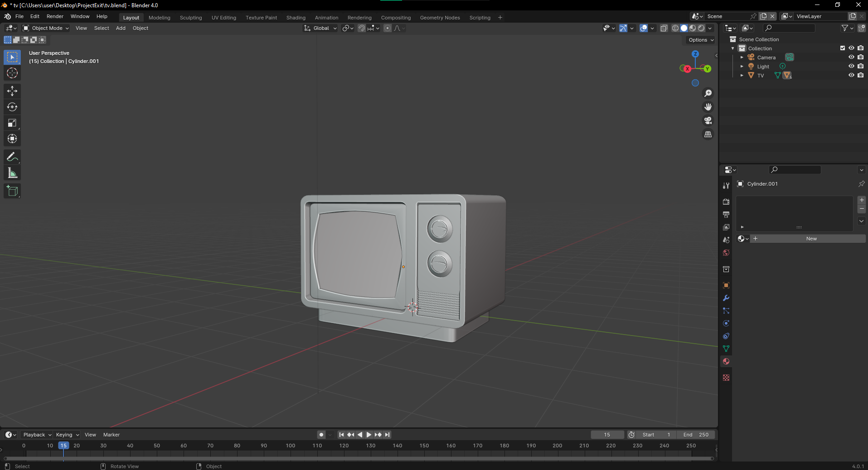Click the current frame field
868x470 pixels.
click(x=607, y=435)
